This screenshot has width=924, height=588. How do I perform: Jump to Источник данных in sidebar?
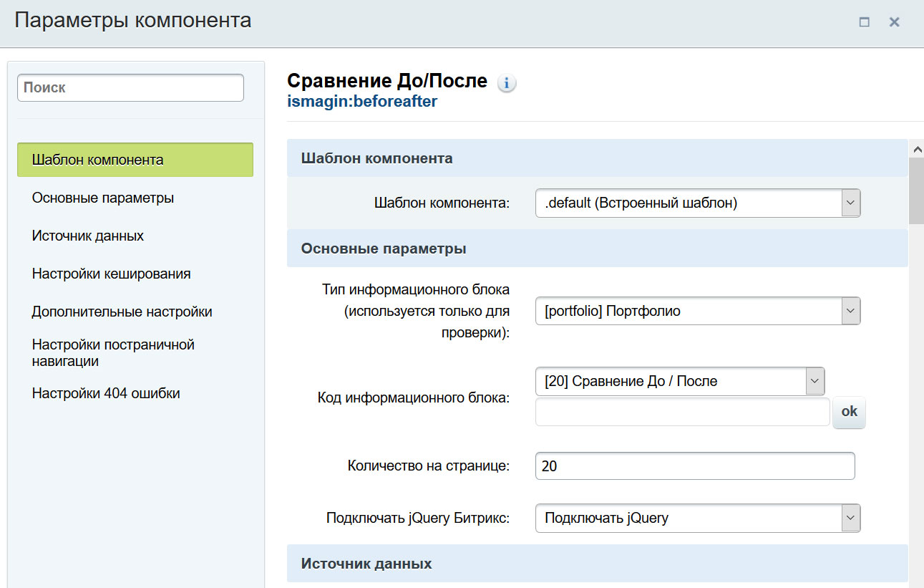pyautogui.click(x=88, y=236)
